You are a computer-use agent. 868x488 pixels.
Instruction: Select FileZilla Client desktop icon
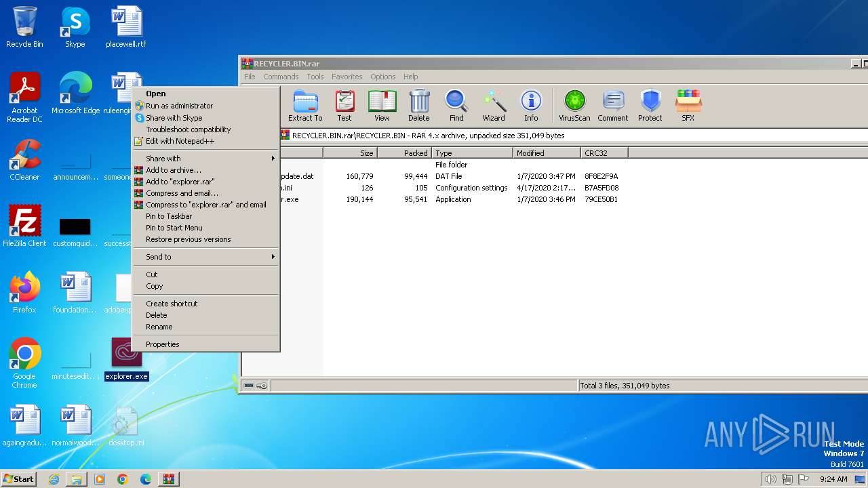[x=24, y=226]
